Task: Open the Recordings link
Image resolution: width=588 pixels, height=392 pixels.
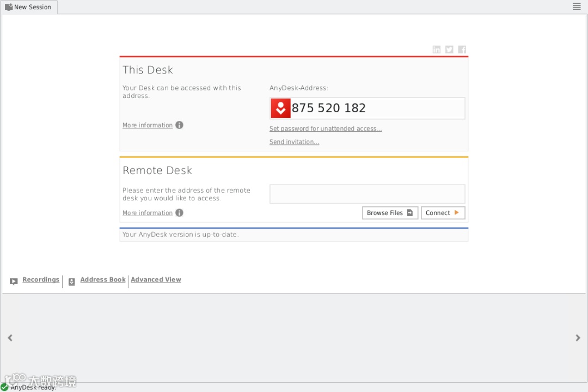Action: point(41,280)
